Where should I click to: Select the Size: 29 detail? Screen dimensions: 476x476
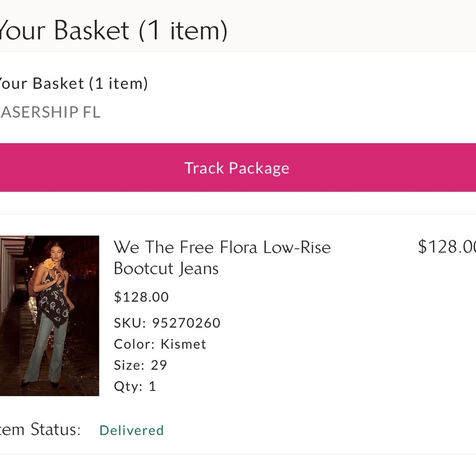[140, 365]
